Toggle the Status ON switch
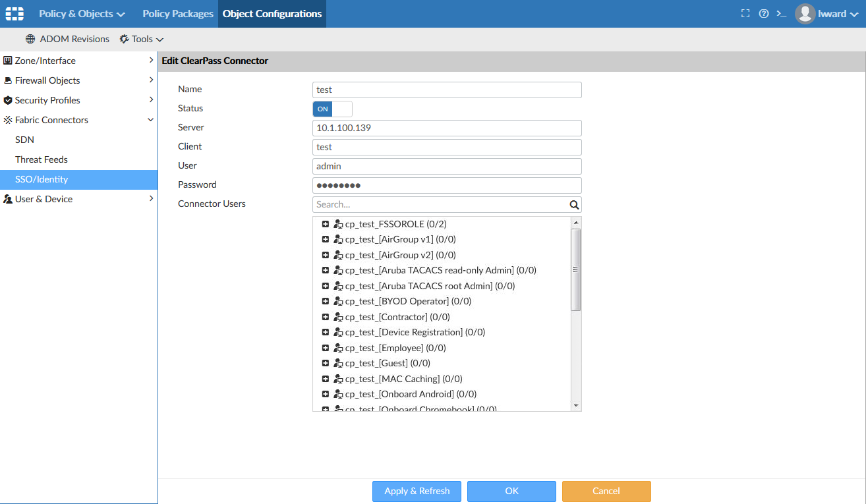 click(332, 109)
